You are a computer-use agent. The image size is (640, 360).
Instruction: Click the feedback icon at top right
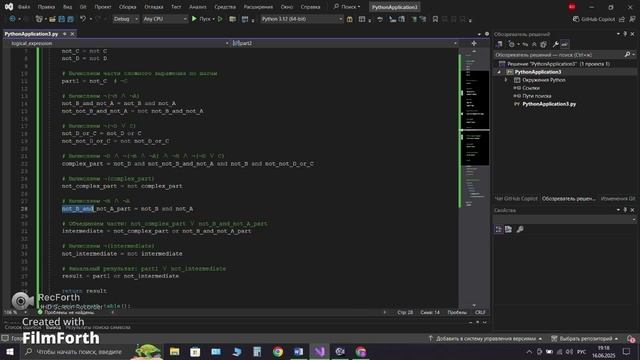pos(632,19)
